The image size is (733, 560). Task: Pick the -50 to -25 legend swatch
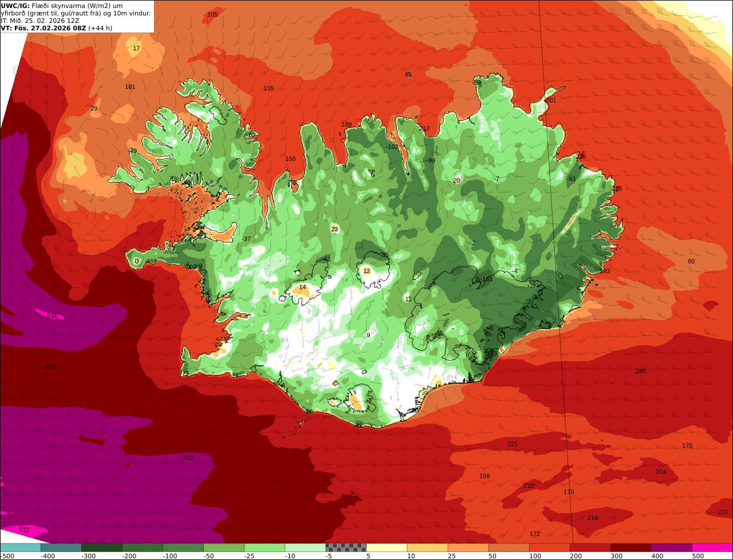(224, 547)
